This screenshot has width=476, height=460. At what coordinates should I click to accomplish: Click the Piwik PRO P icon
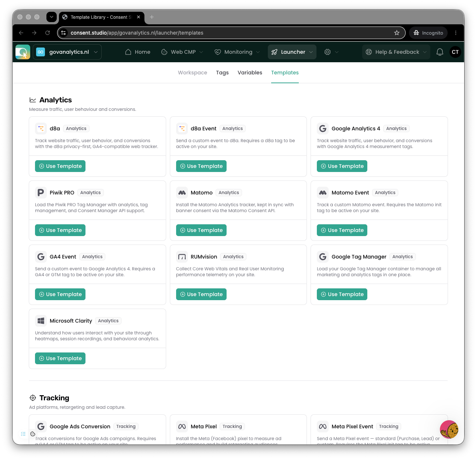[41, 193]
